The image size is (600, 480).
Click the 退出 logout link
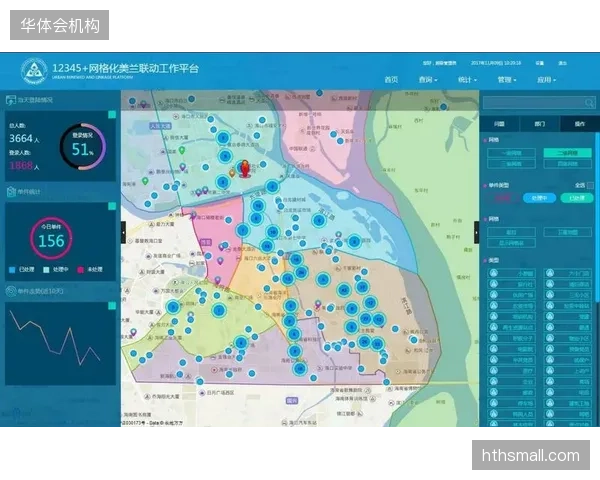(x=562, y=63)
